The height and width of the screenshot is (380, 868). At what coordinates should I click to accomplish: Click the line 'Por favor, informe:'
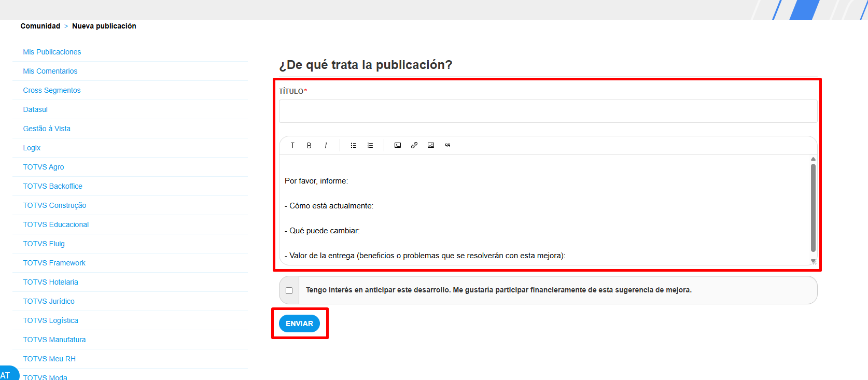(x=316, y=181)
